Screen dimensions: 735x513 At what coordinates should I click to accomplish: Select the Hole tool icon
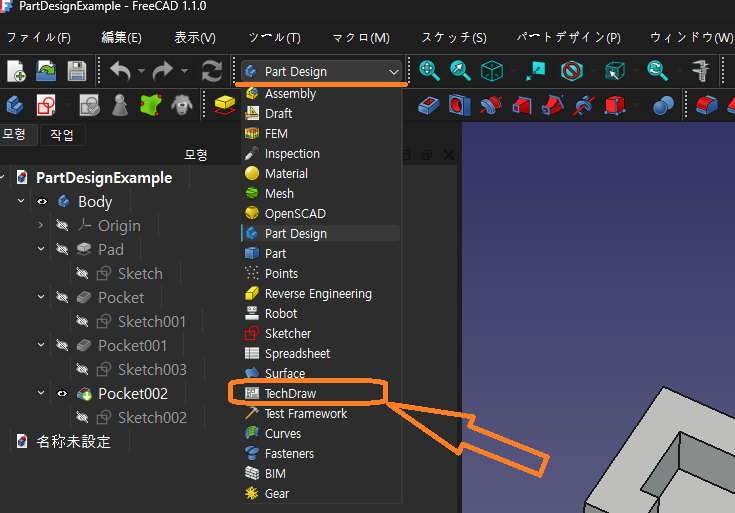tap(459, 105)
